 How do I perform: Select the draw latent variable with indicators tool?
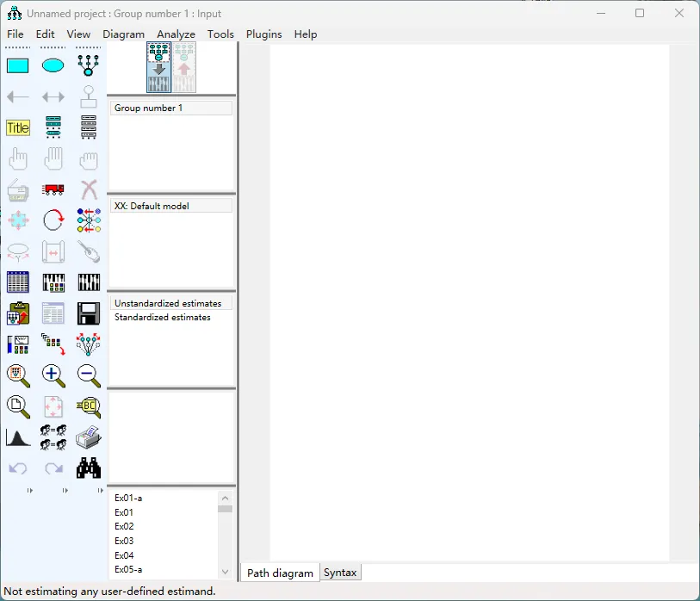pos(89,65)
